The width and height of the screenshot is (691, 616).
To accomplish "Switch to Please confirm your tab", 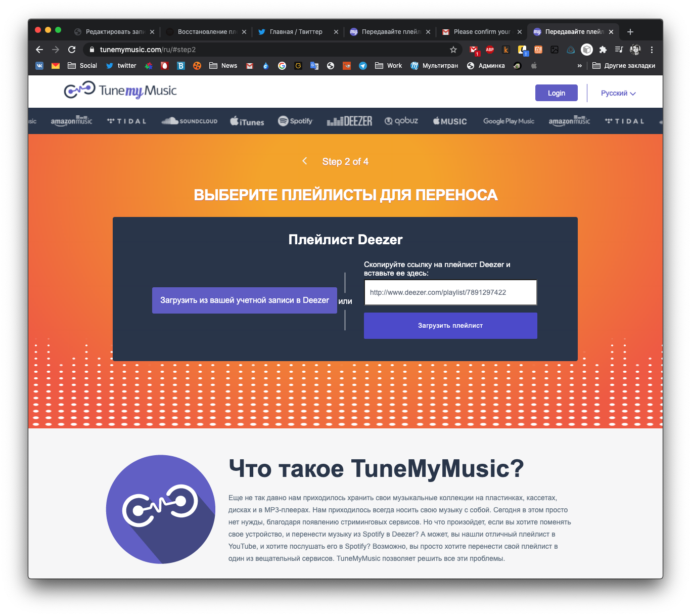I will coord(482,31).
